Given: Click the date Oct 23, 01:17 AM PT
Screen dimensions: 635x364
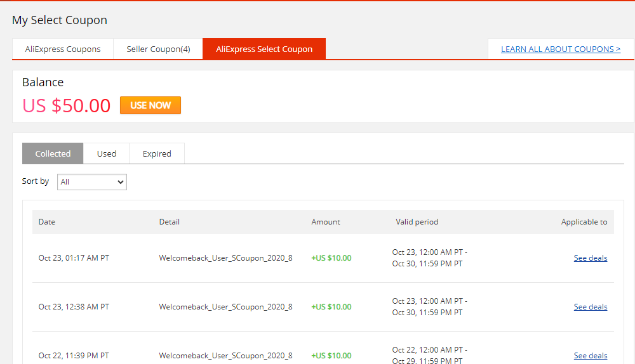Looking at the screenshot, I should pyautogui.click(x=74, y=258).
